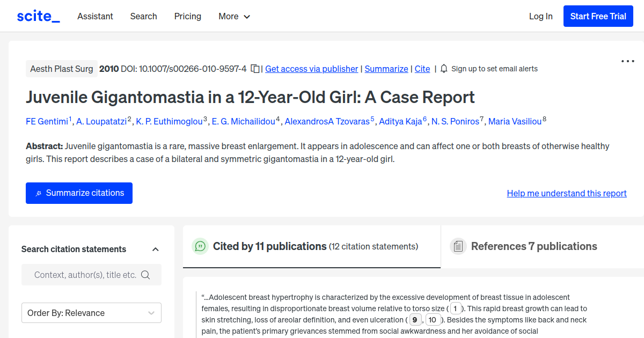Click the Log In link

pyautogui.click(x=540, y=16)
